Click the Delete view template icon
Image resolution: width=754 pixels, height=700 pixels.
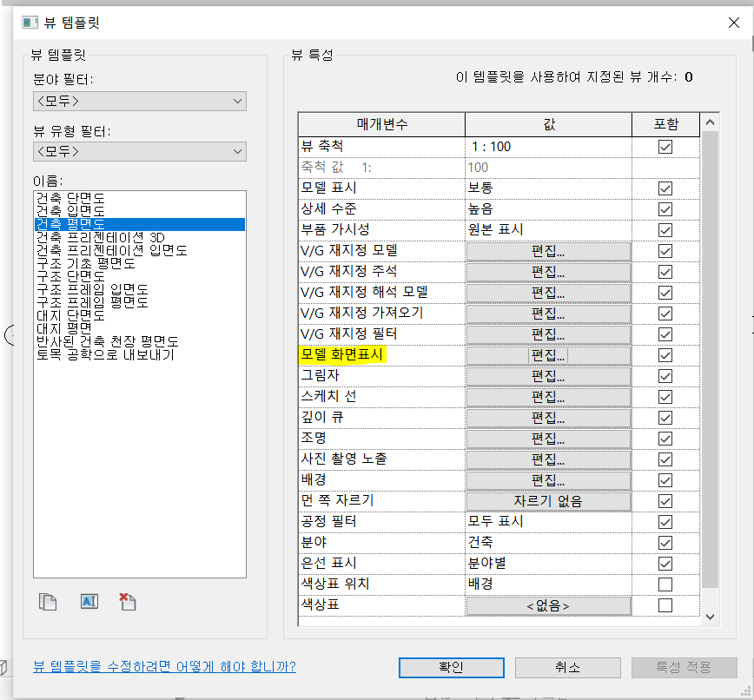click(128, 602)
